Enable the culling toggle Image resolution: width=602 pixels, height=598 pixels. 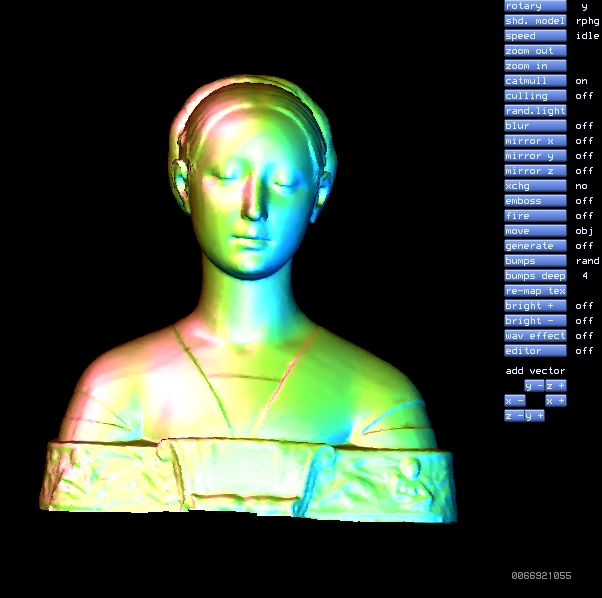[x=535, y=96]
